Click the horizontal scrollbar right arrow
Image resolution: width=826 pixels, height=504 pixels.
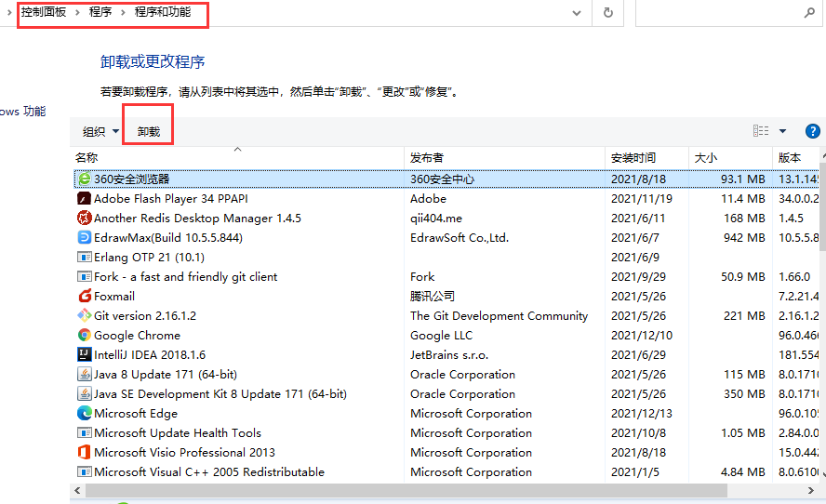click(811, 490)
